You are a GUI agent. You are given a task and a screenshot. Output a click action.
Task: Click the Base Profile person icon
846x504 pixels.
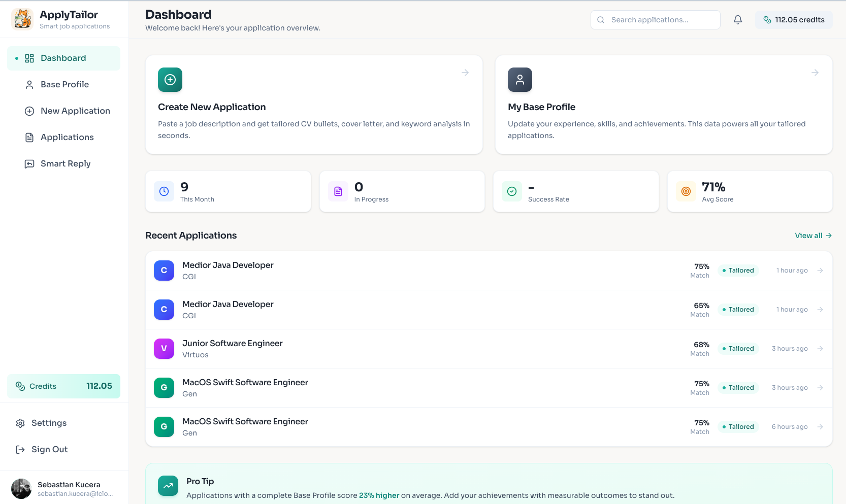click(29, 84)
